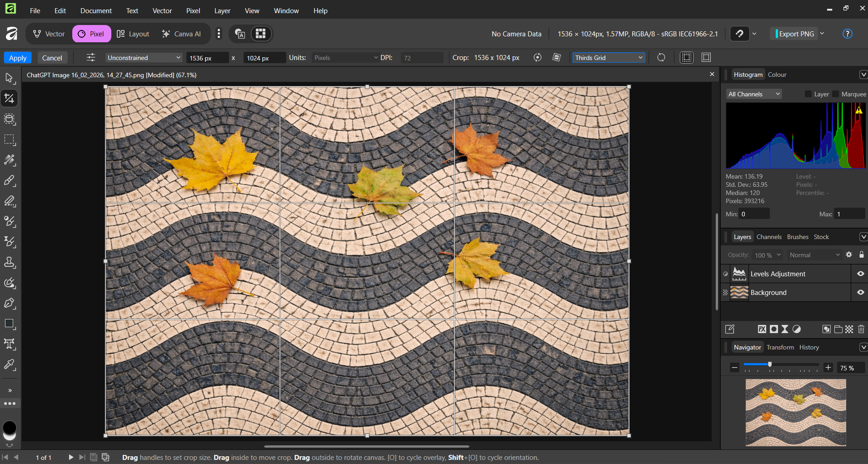Select the Clone Stamp tool
The image size is (868, 464).
click(x=9, y=262)
